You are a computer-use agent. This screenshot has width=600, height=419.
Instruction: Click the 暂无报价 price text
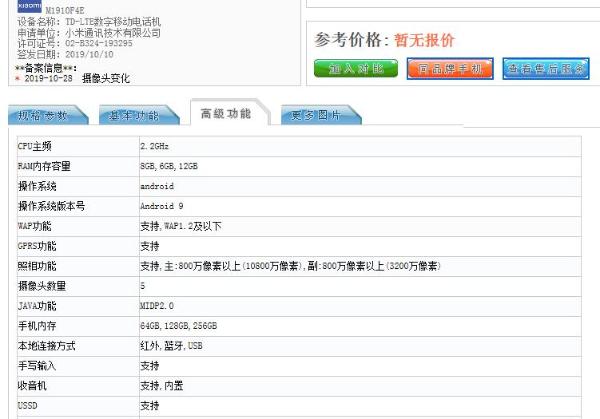(424, 40)
